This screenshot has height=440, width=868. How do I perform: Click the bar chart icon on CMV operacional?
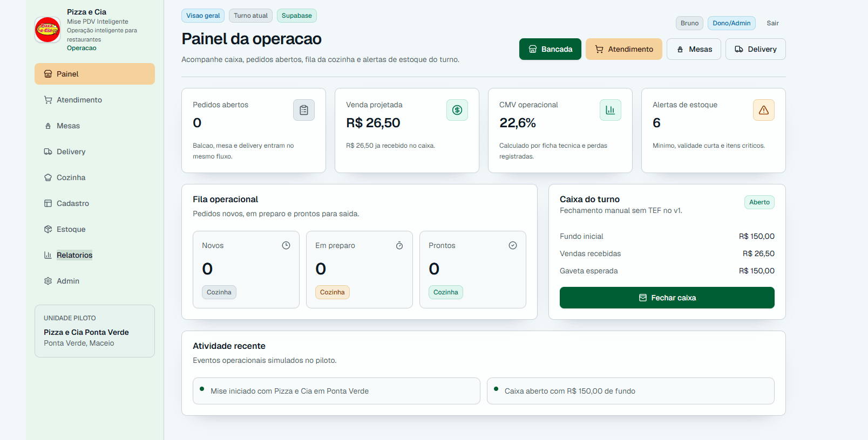tap(611, 110)
